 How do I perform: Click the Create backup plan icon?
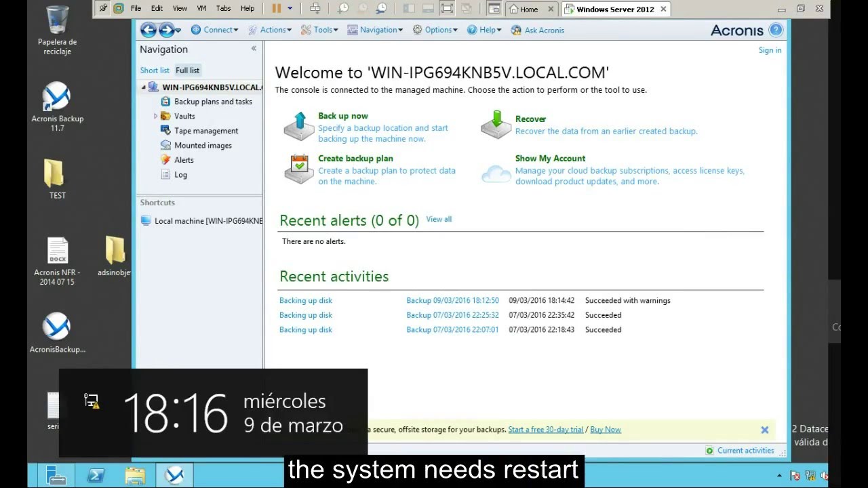tap(298, 169)
